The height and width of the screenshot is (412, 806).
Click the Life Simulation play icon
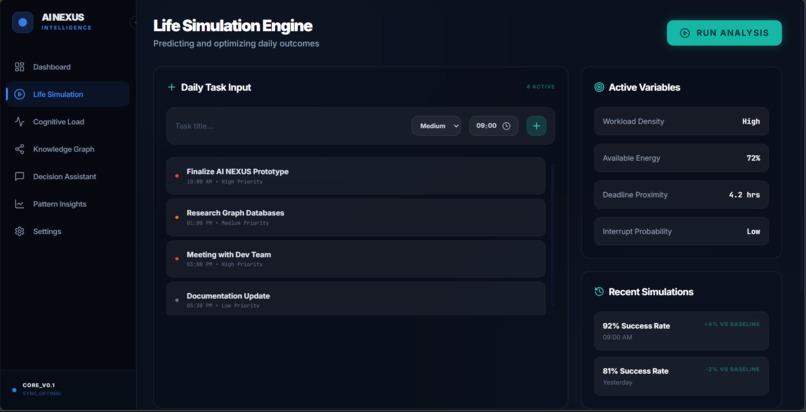point(20,95)
